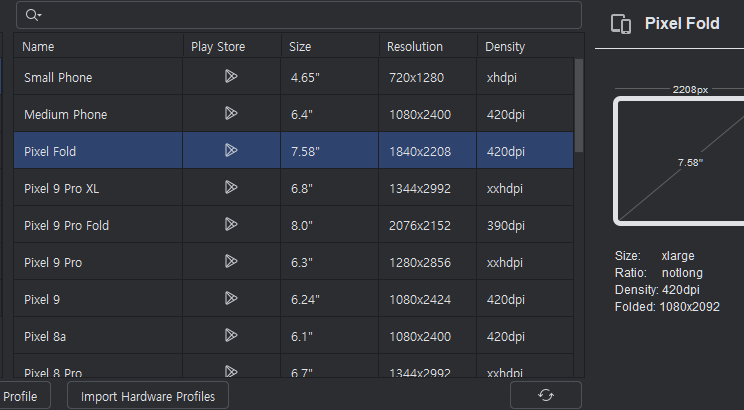Click the device list vertical scrollbar

coord(579,105)
